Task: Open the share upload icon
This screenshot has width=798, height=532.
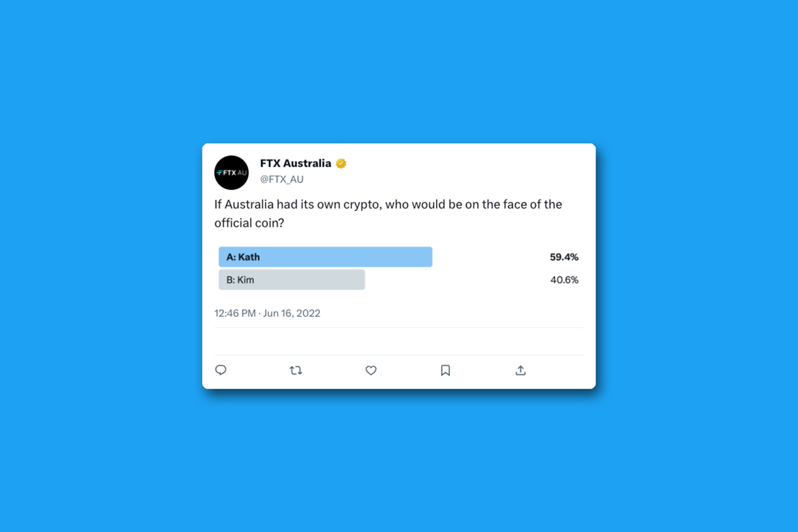Action: [x=520, y=370]
